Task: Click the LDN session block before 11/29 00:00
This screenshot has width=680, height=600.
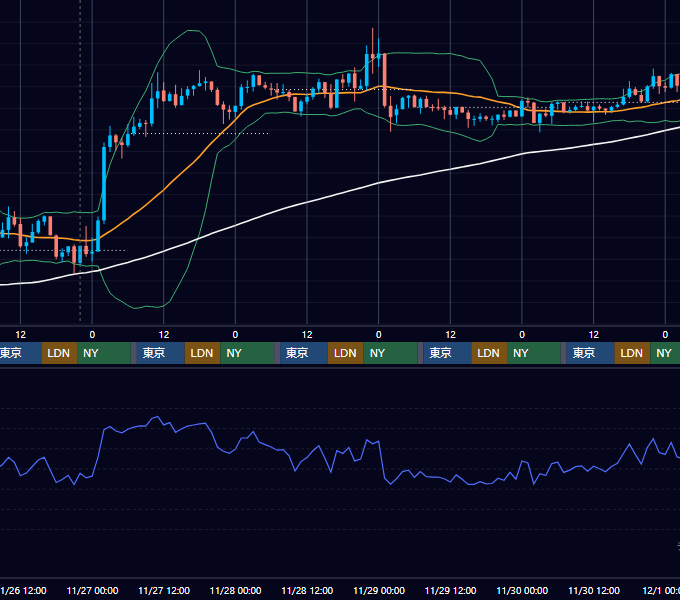Action: click(x=346, y=353)
